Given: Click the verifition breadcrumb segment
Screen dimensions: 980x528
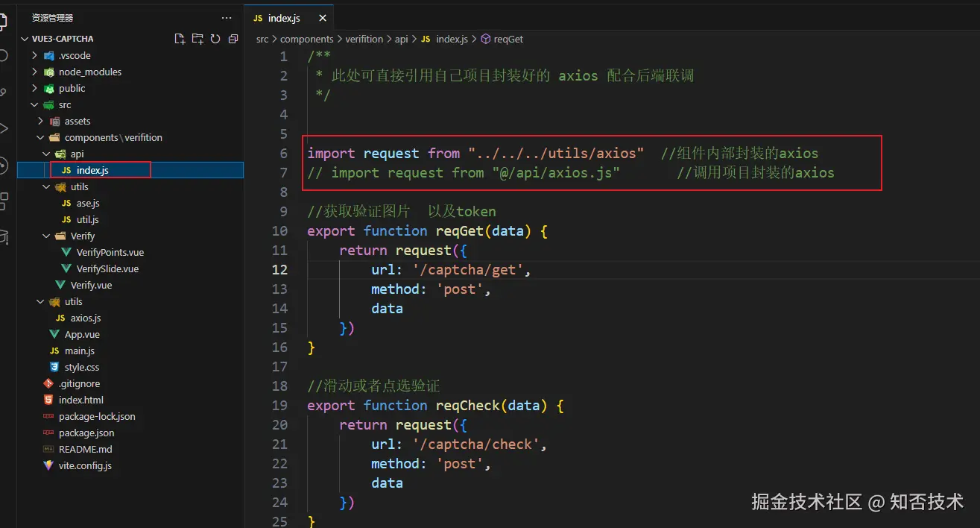Looking at the screenshot, I should [x=364, y=39].
